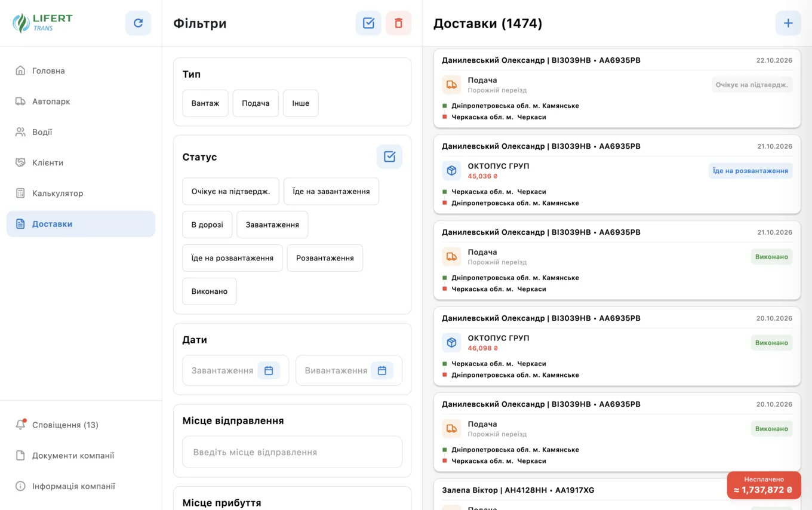The width and height of the screenshot is (812, 510).
Task: Open the Калькулятор page
Action: (81, 193)
